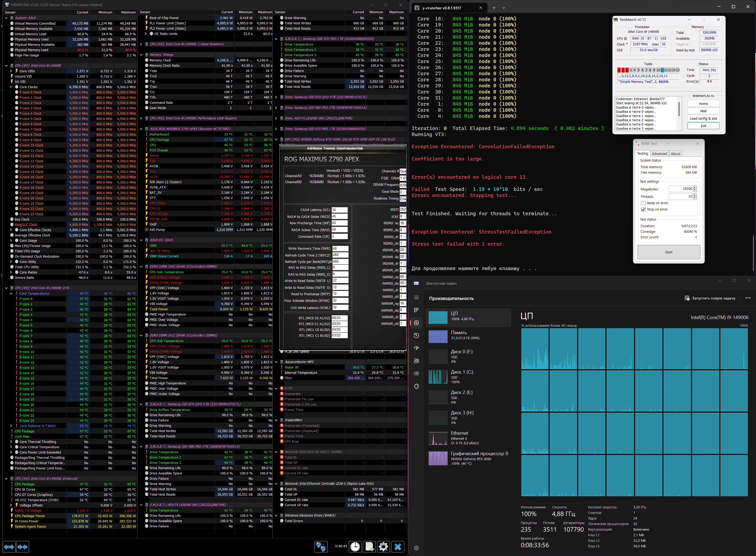Screen dimensions: 756x556
Task: Open Task Manager users sidebar icon
Action: 416,361
